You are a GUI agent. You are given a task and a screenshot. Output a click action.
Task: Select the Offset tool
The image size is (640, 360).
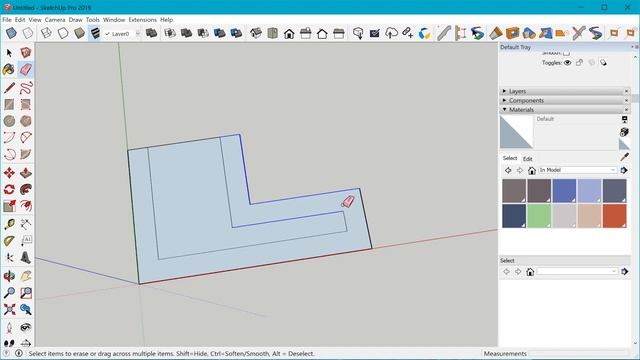pos(26,206)
